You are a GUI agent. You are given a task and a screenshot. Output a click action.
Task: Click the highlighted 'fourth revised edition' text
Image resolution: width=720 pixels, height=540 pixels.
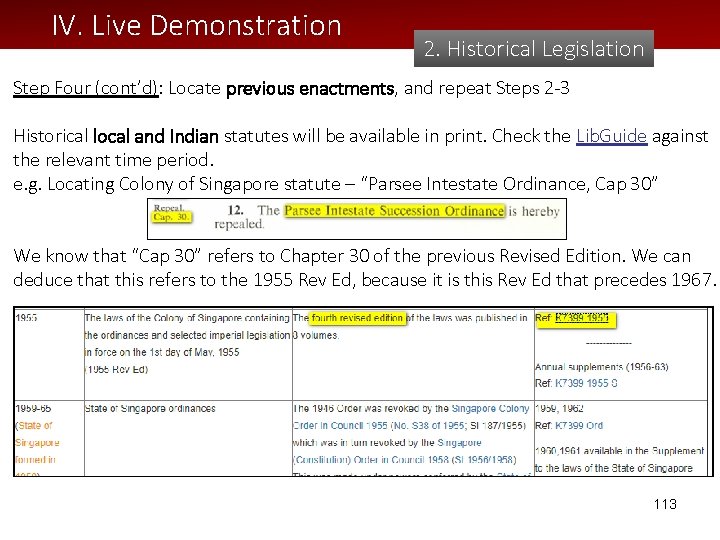357,318
